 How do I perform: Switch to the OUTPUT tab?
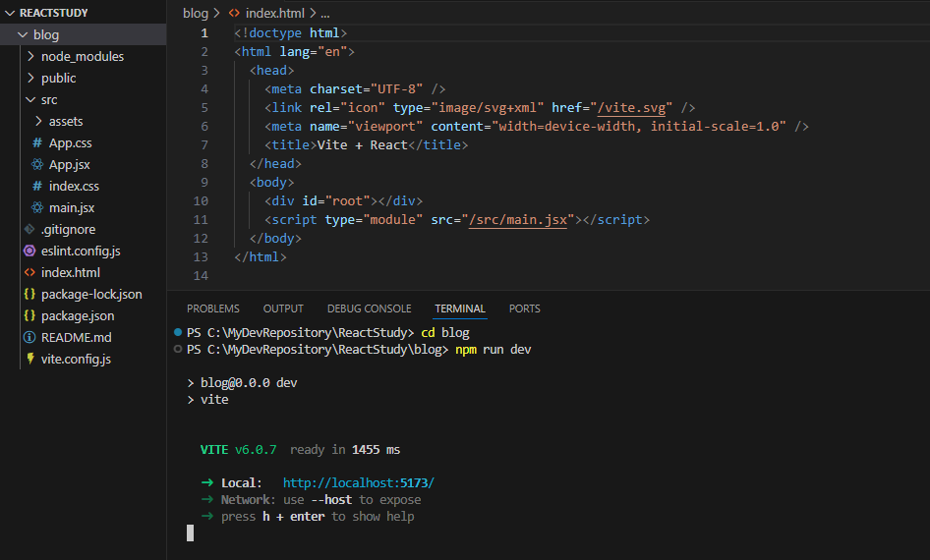pos(283,308)
